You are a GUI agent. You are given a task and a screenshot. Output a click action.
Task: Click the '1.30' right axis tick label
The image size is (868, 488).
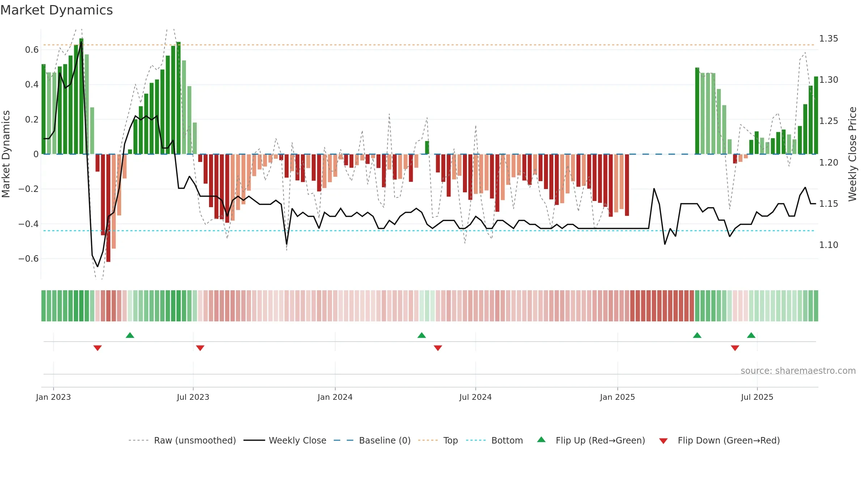829,80
